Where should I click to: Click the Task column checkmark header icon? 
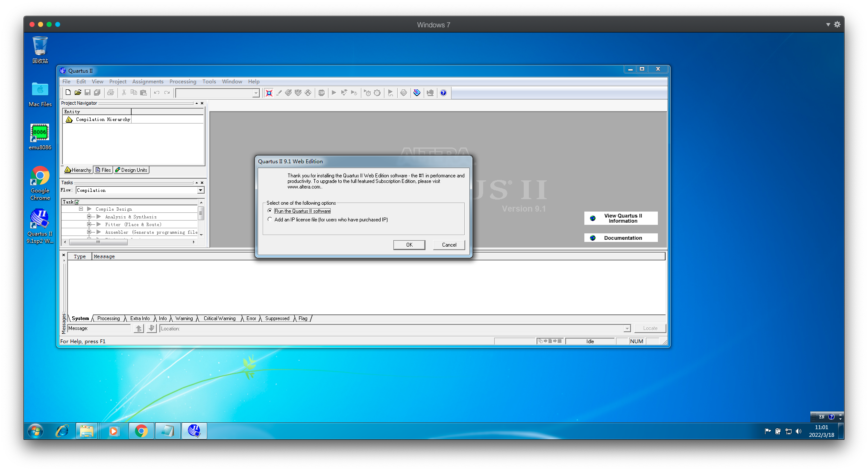(x=77, y=202)
